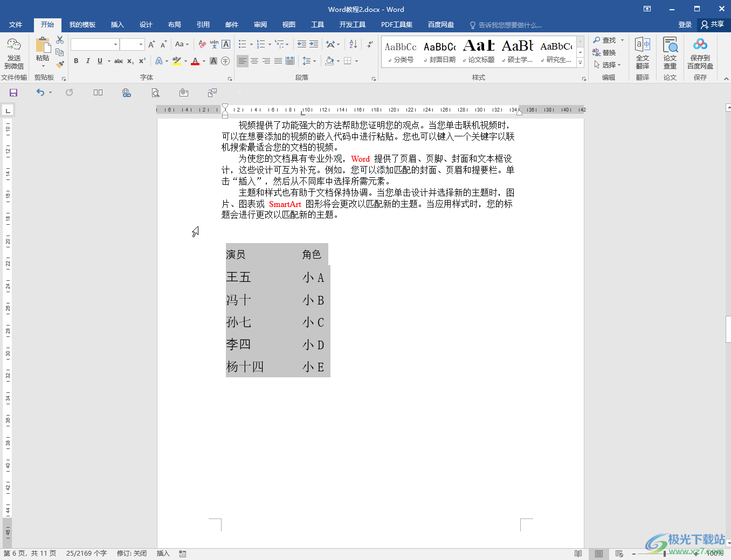Click the Replace (替换) button

tap(604, 52)
